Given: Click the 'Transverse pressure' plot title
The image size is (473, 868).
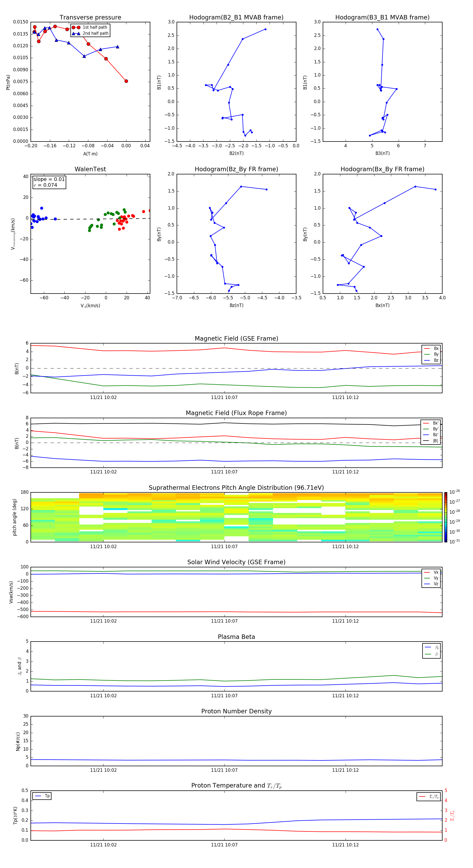Looking at the screenshot, I should 90,17.
